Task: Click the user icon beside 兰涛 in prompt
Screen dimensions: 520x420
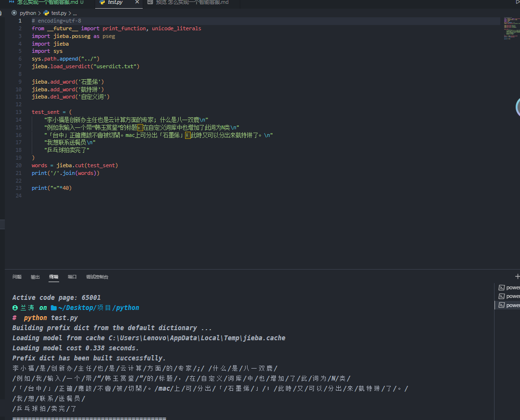Action: tap(15, 308)
